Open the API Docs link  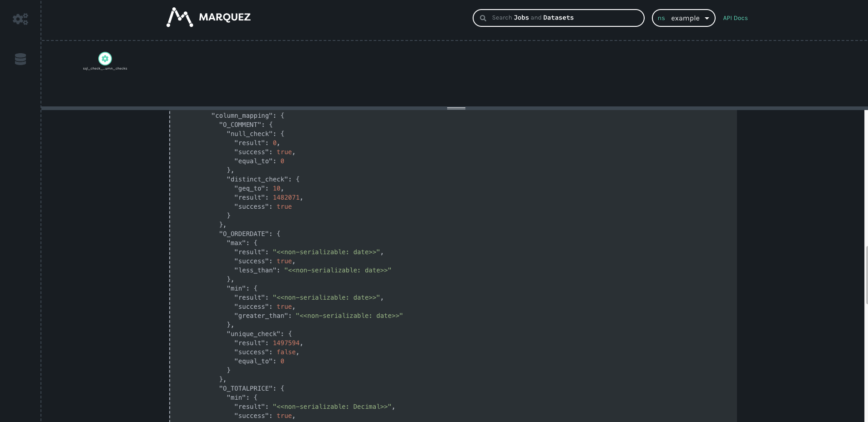tap(735, 18)
